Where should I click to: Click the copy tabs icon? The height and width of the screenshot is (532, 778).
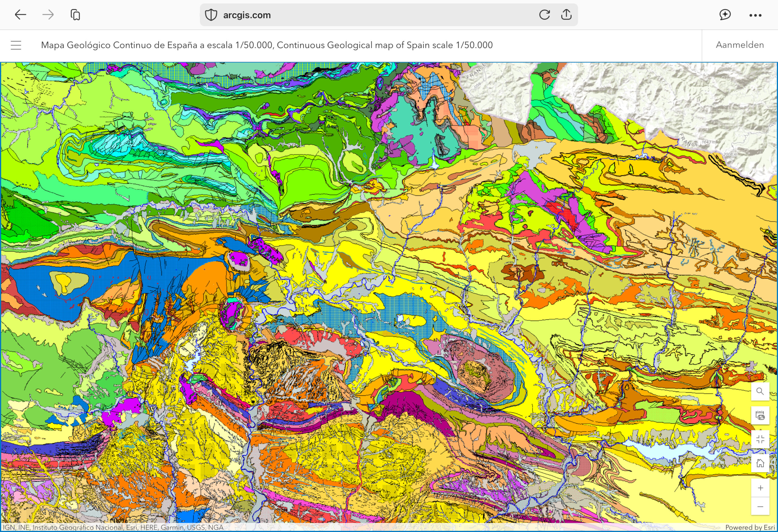pos(75,15)
